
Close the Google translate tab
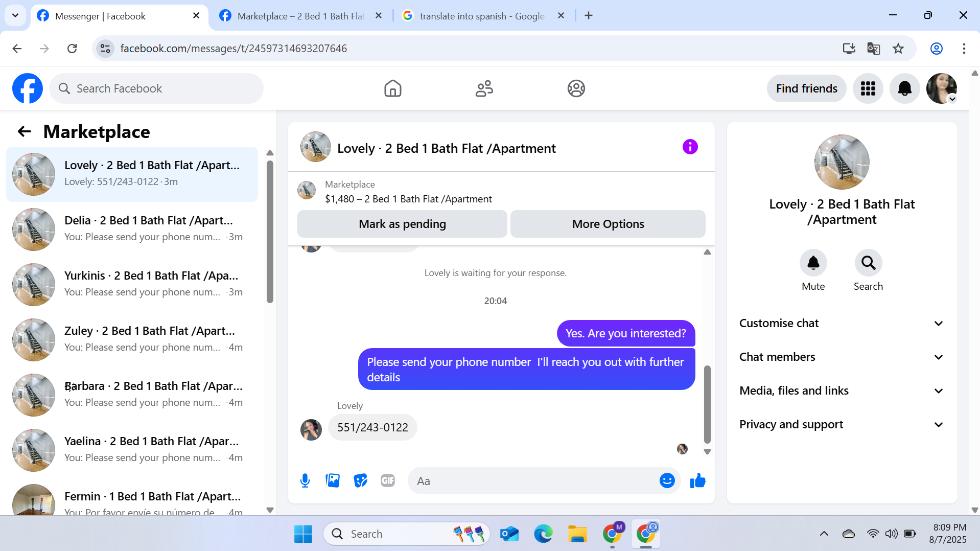(561, 16)
